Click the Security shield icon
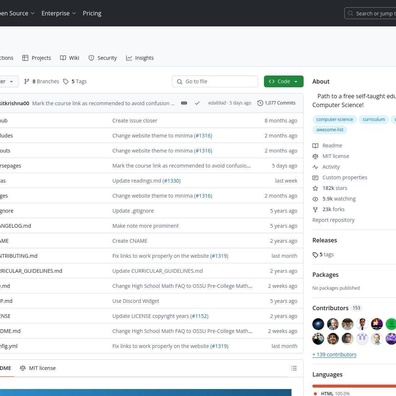The image size is (396, 396). tap(91, 58)
